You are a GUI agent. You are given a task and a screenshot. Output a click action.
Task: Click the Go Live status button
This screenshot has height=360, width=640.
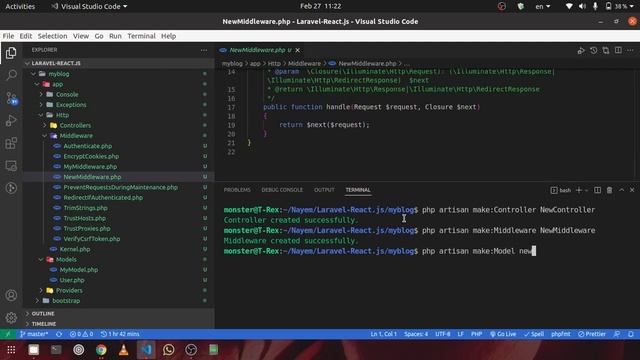(503, 334)
